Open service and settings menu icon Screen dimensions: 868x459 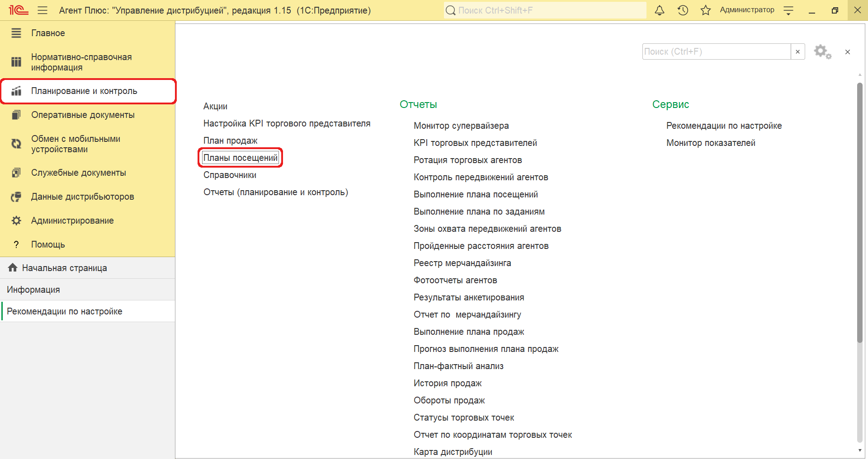[788, 10]
